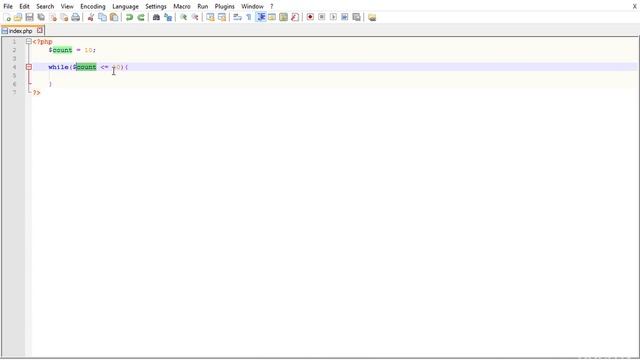Click Run Macro Multiple Times icon
The width and height of the screenshot is (640, 360).
coord(344,17)
